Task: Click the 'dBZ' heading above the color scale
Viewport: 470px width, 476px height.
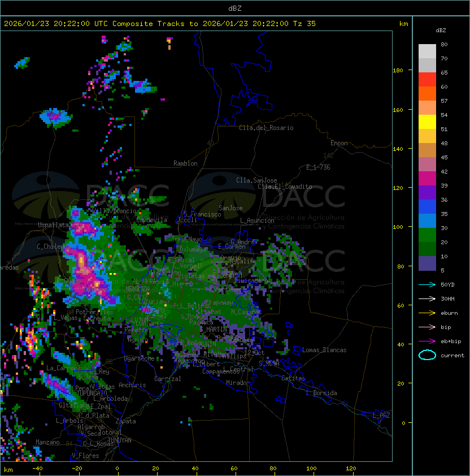Action: click(441, 31)
